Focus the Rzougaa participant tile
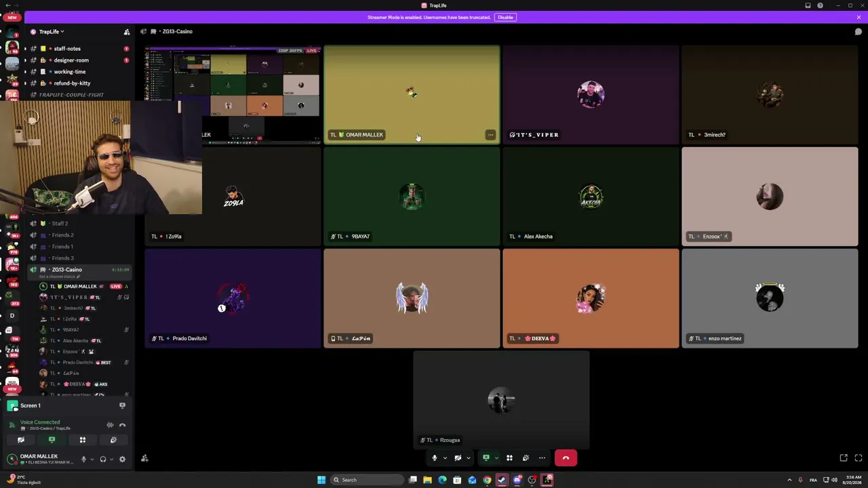Screen dimensions: 868x488 [x=501, y=400]
